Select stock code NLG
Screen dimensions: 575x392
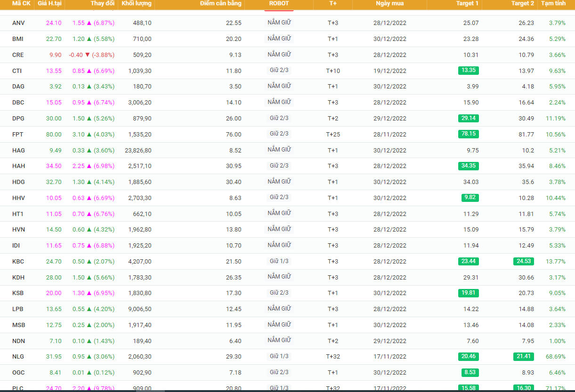(18, 357)
